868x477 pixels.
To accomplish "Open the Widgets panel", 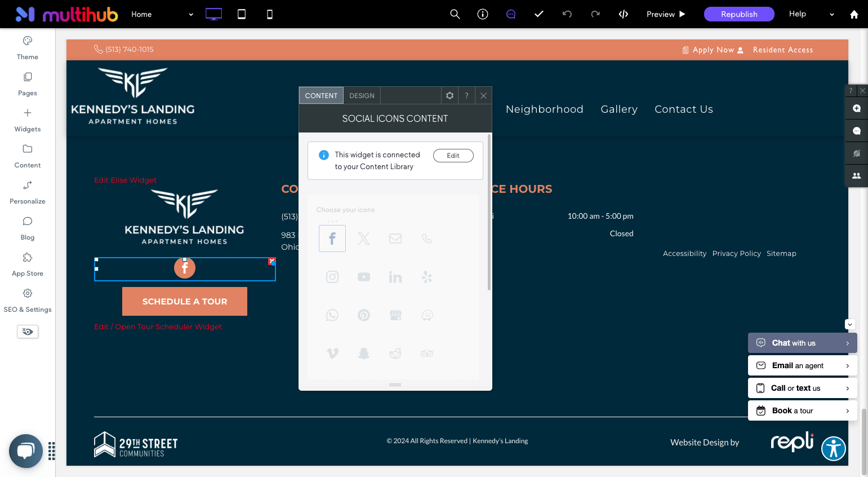I will click(x=28, y=120).
